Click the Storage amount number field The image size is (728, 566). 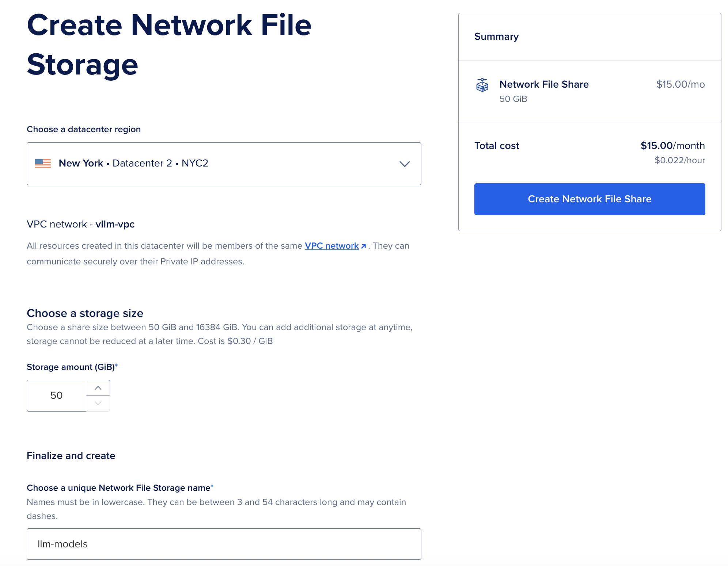pyautogui.click(x=57, y=395)
